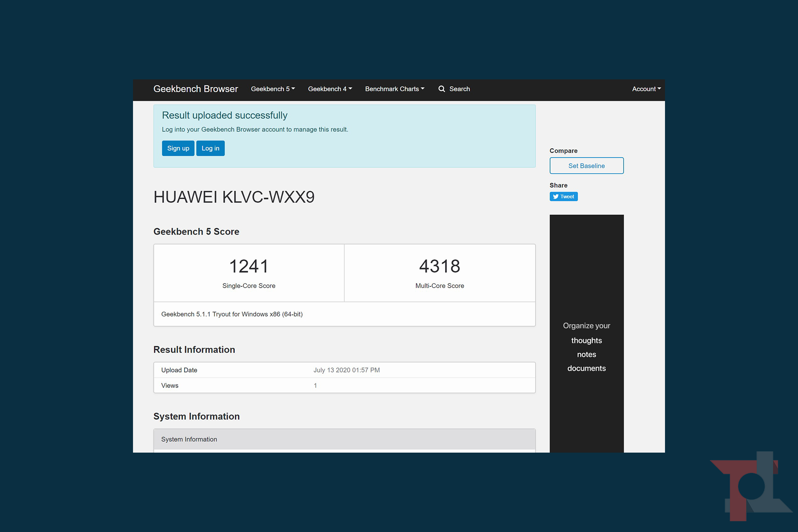Click the 1241 Single-Core Score value
The image size is (798, 532).
coord(249,266)
